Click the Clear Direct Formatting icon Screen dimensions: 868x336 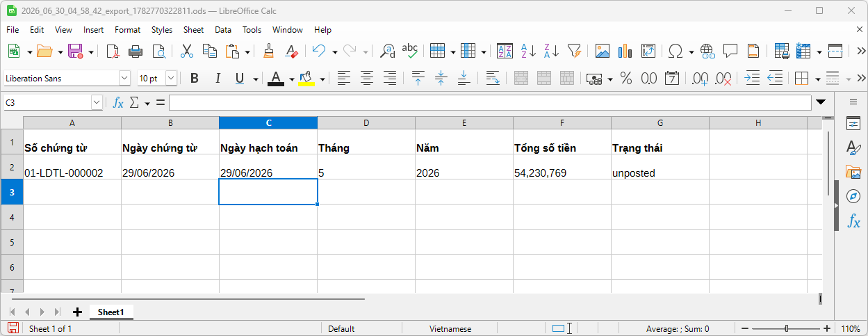point(292,51)
